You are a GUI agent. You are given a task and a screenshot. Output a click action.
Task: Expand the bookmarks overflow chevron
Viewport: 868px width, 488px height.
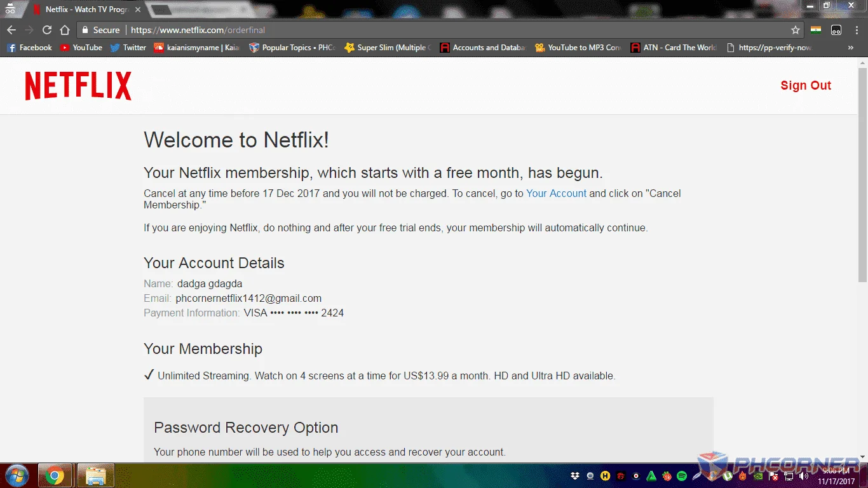(x=851, y=48)
